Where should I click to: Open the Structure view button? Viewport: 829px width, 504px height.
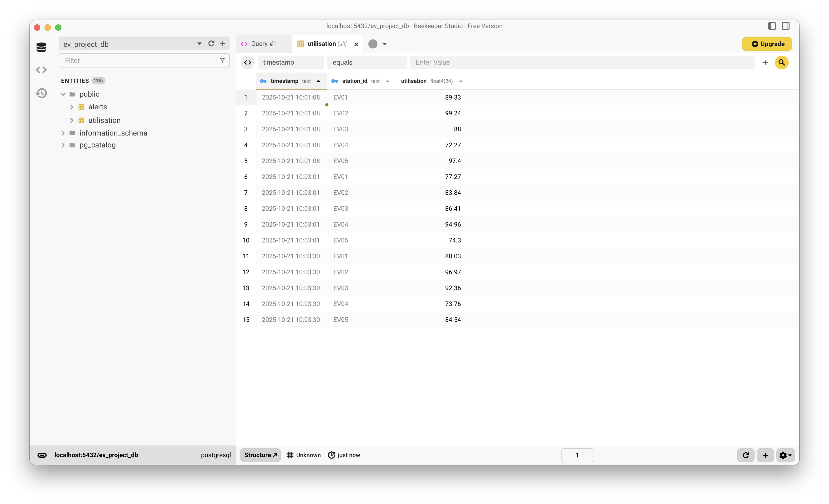tap(260, 455)
